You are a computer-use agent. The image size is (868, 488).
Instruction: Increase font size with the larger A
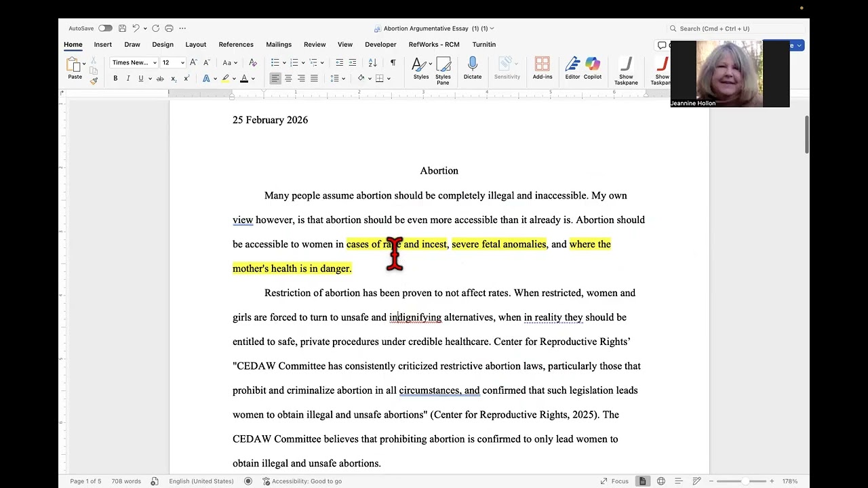193,62
